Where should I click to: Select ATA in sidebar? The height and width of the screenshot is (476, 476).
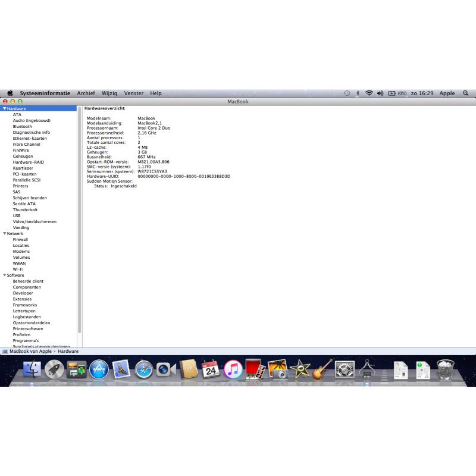coord(17,114)
